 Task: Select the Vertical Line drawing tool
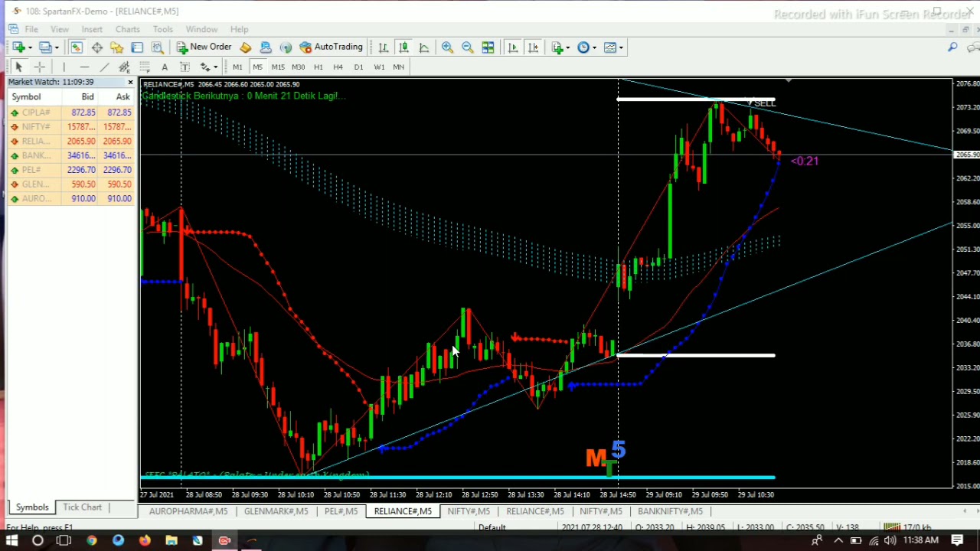[x=64, y=67]
